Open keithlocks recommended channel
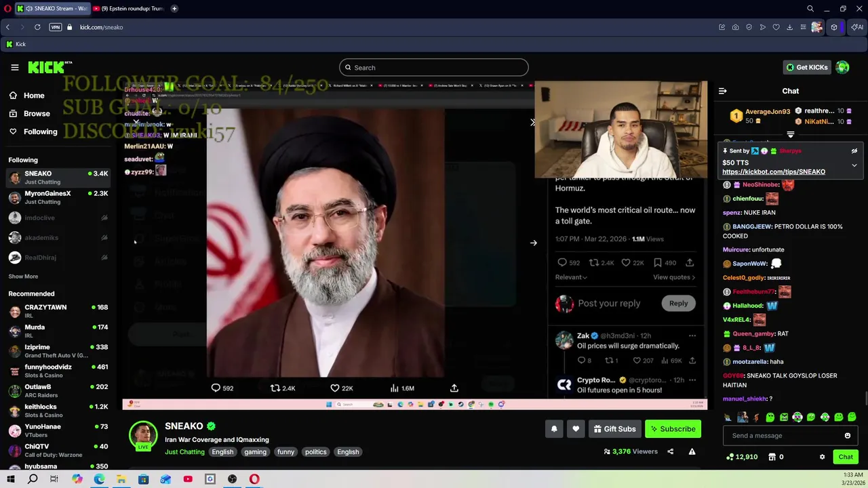Screen dimensions: 868x488 [x=58, y=411]
